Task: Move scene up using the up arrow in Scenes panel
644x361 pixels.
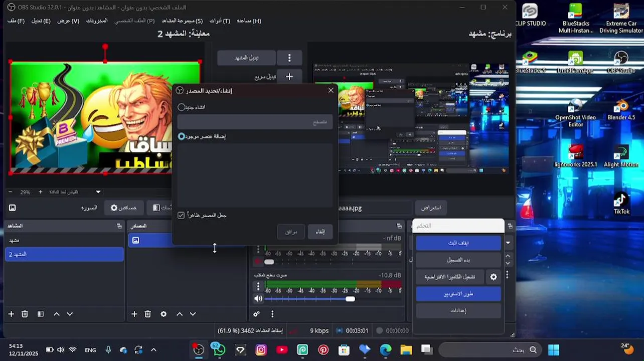Action: (57, 314)
